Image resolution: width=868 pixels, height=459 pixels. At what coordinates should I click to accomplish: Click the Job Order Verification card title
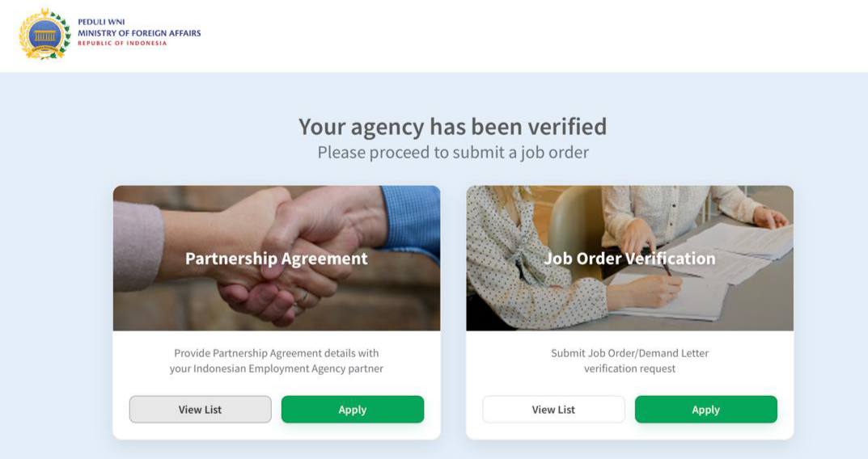tap(629, 259)
